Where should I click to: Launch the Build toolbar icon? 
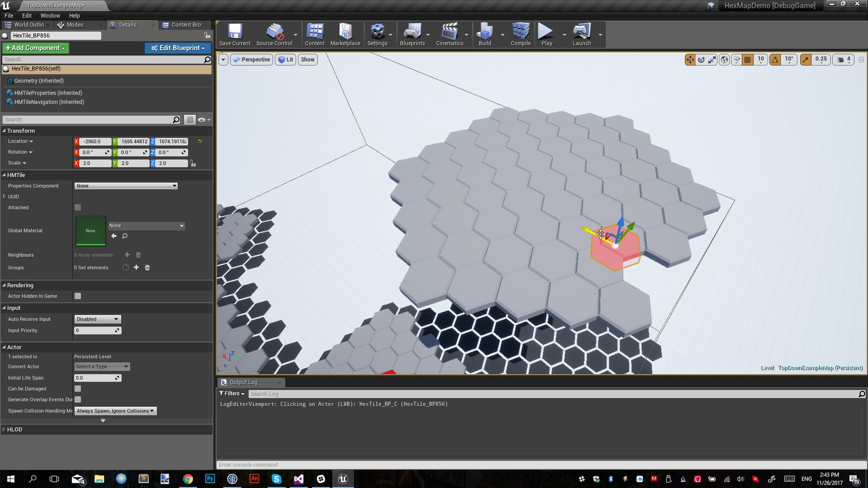(484, 33)
